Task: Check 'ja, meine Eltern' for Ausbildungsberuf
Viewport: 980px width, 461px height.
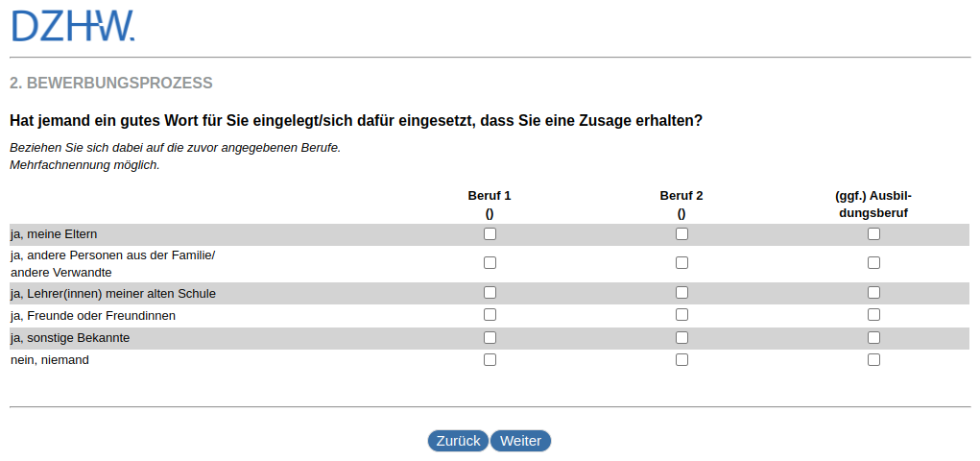Action: 873,233
